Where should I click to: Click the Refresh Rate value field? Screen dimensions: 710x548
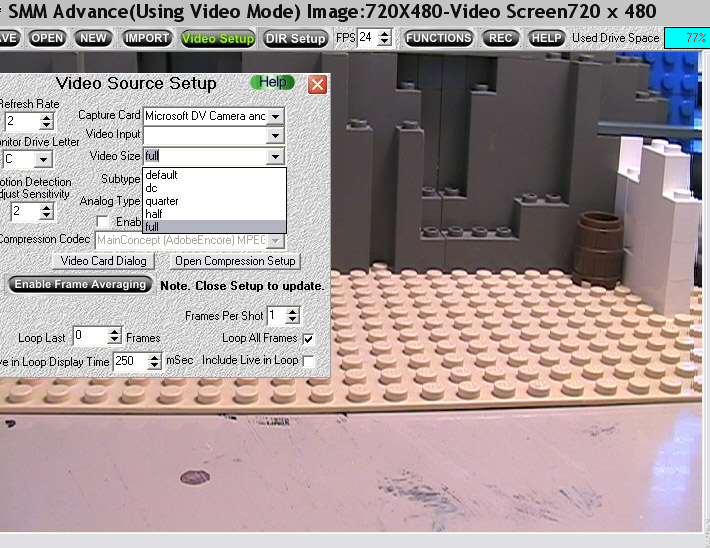[x=22, y=121]
